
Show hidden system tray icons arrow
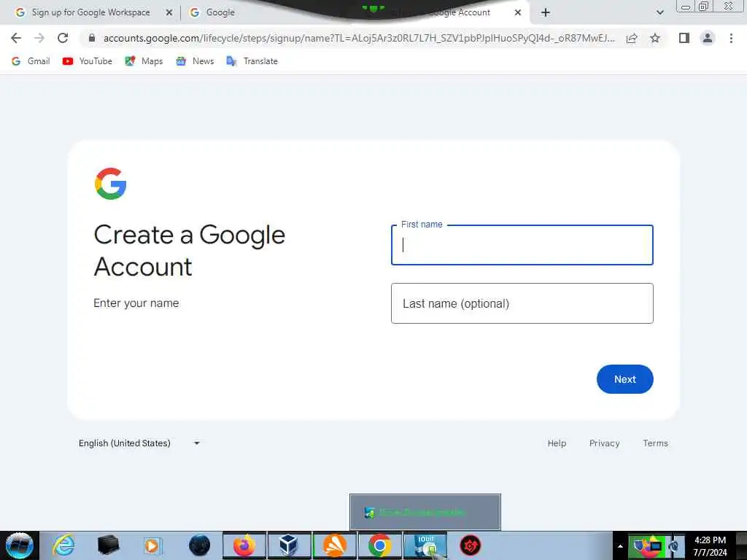[620, 546]
